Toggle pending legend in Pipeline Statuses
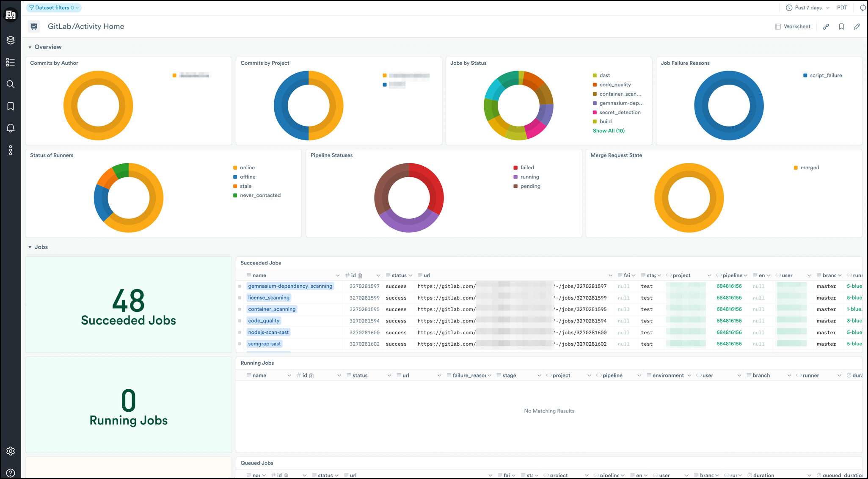Viewport: 868px width, 479px height. click(x=526, y=186)
